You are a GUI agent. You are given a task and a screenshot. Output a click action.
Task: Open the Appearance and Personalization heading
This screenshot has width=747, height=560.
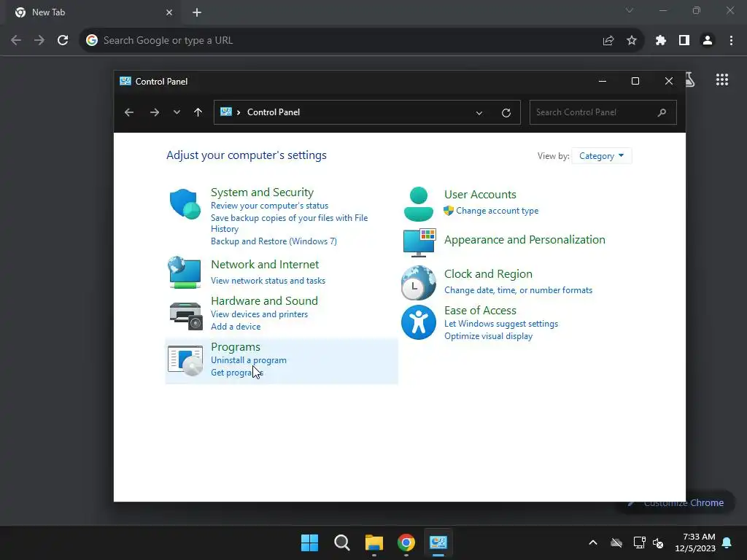525,239
